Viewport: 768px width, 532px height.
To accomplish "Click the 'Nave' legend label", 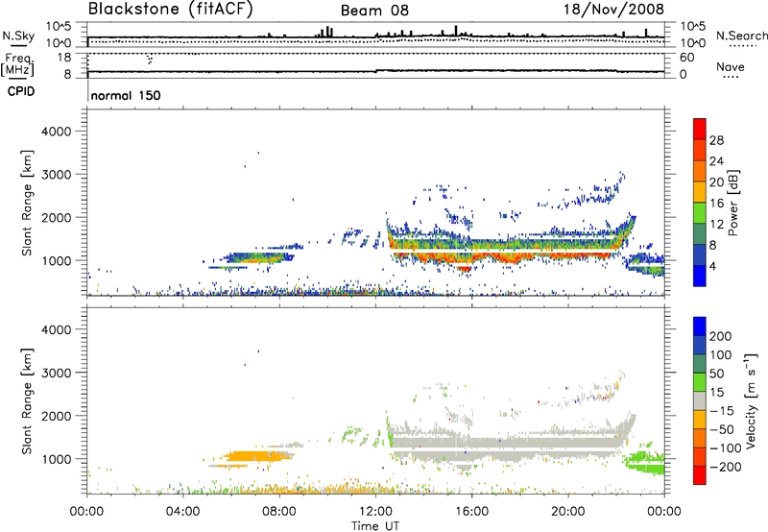I will tap(731, 67).
